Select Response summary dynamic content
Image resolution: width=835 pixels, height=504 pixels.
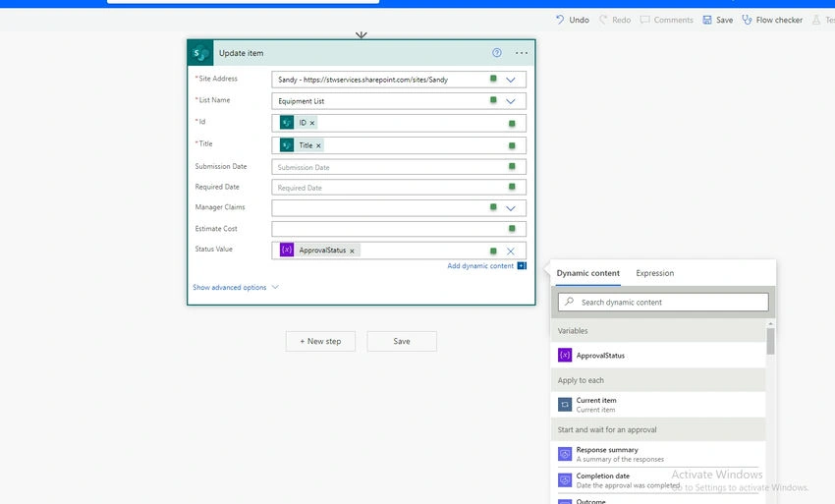pyautogui.click(x=658, y=455)
